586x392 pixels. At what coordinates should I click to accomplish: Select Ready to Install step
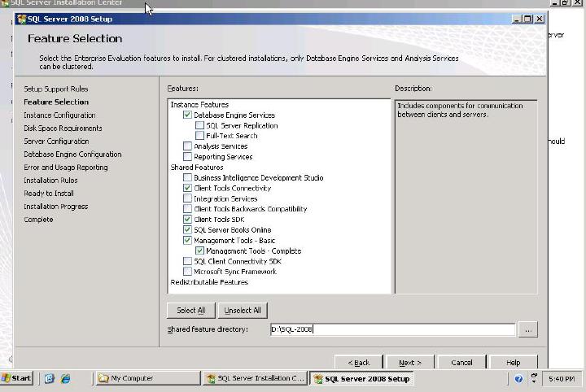(x=49, y=194)
